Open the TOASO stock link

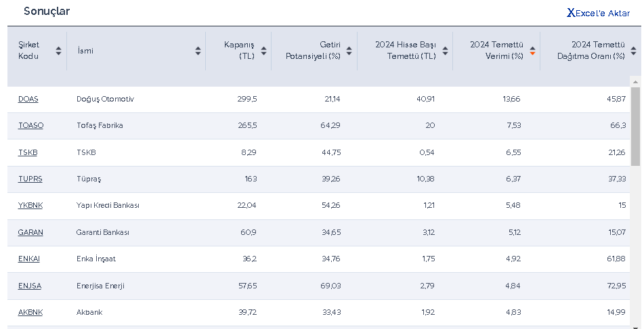(30, 125)
